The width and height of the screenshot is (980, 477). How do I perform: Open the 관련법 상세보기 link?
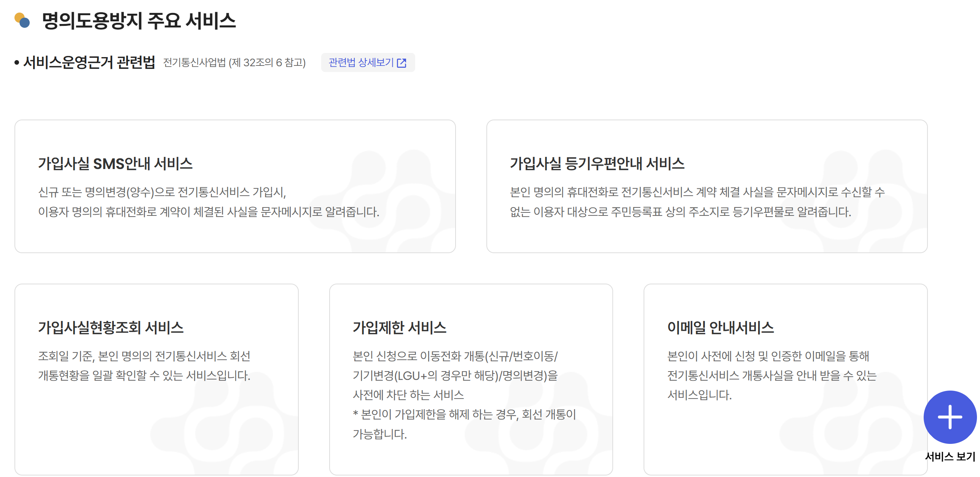[361, 62]
